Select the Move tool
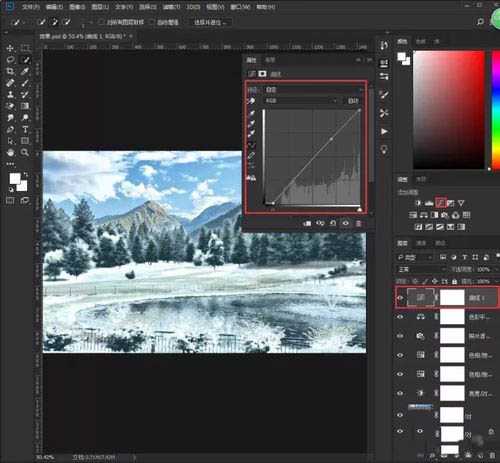The image size is (500, 463). (10, 48)
